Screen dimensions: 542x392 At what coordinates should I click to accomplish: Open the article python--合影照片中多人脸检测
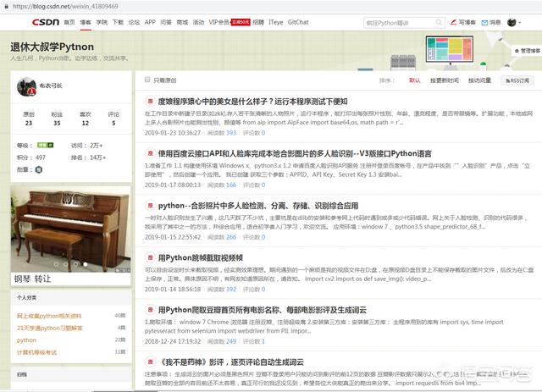point(258,206)
